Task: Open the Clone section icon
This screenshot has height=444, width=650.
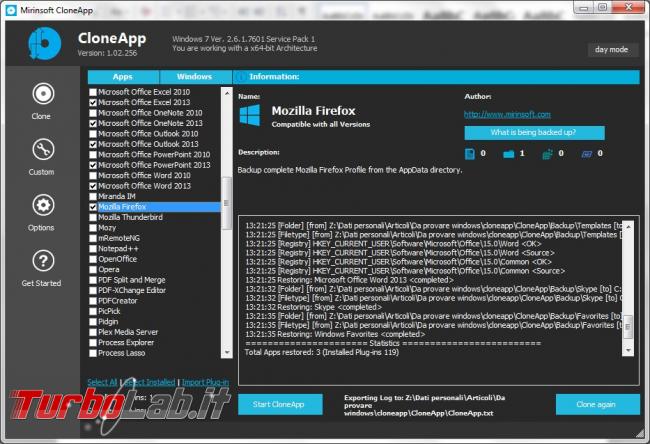Action: click(x=43, y=94)
